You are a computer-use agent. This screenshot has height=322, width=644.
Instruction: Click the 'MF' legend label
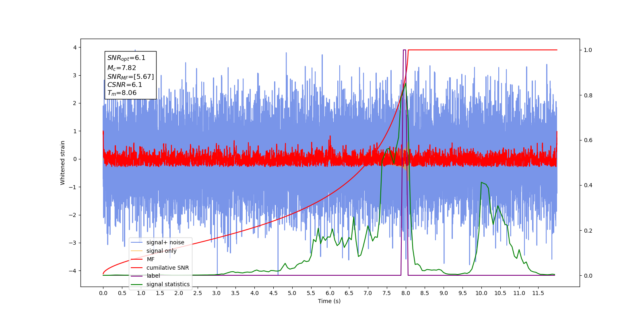(x=151, y=259)
